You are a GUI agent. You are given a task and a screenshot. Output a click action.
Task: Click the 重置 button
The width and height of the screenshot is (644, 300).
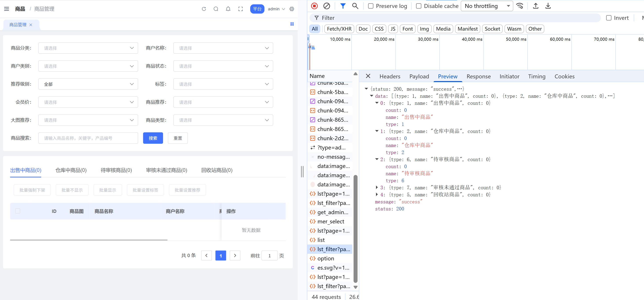(x=178, y=138)
